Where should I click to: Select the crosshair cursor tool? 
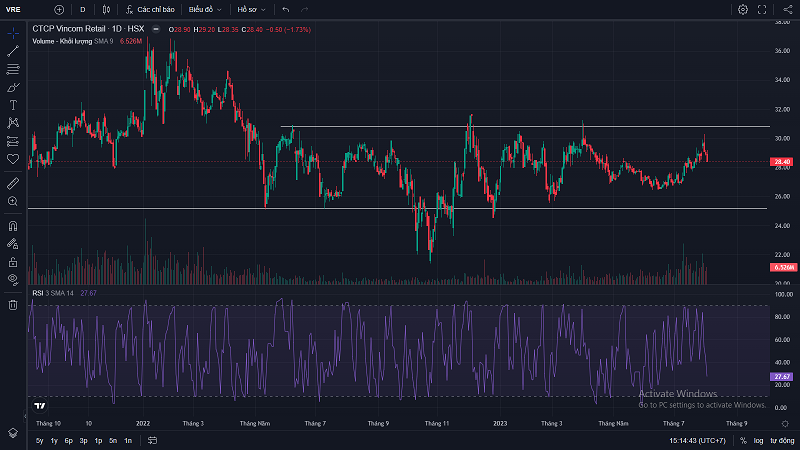(13, 33)
